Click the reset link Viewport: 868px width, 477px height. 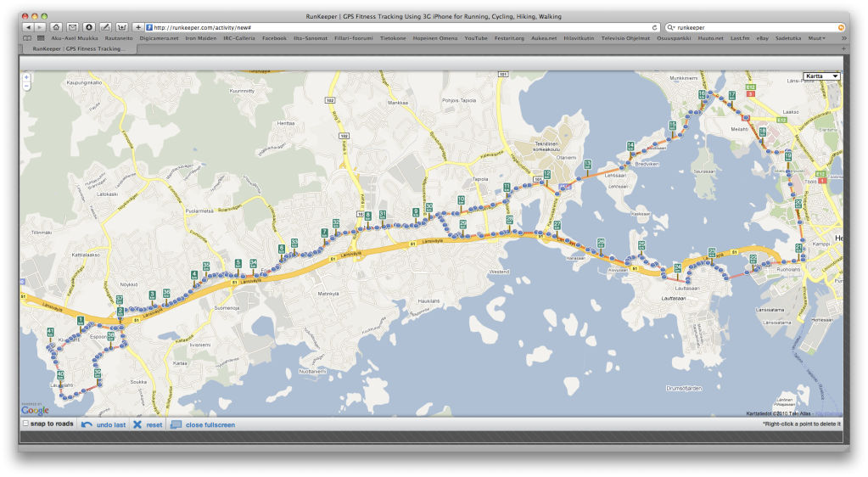[x=154, y=425]
